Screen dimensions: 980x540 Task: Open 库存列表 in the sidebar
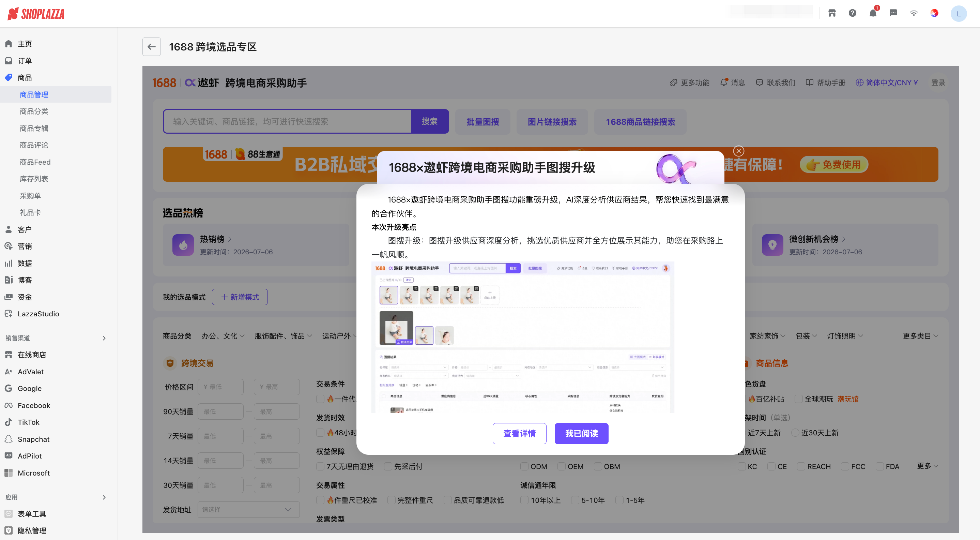coord(34,179)
